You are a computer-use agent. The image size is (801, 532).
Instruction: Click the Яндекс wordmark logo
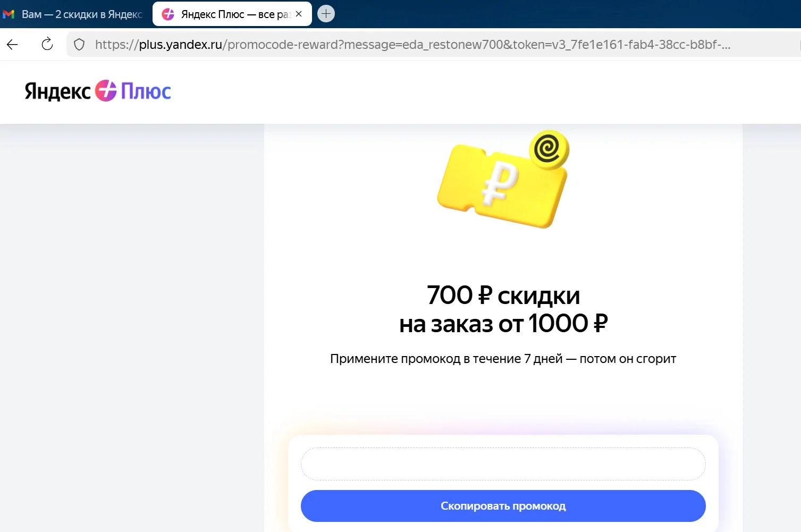58,91
